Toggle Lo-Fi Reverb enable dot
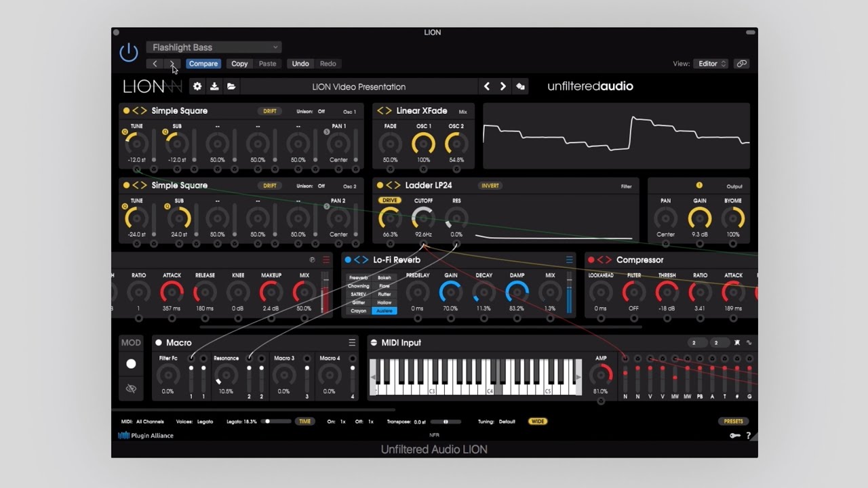 (348, 260)
